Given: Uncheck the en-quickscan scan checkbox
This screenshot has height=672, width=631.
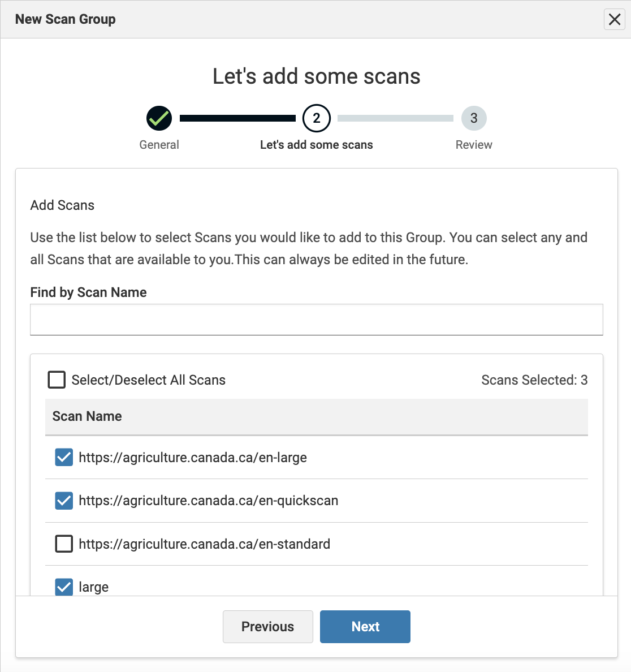Looking at the screenshot, I should click(x=64, y=501).
